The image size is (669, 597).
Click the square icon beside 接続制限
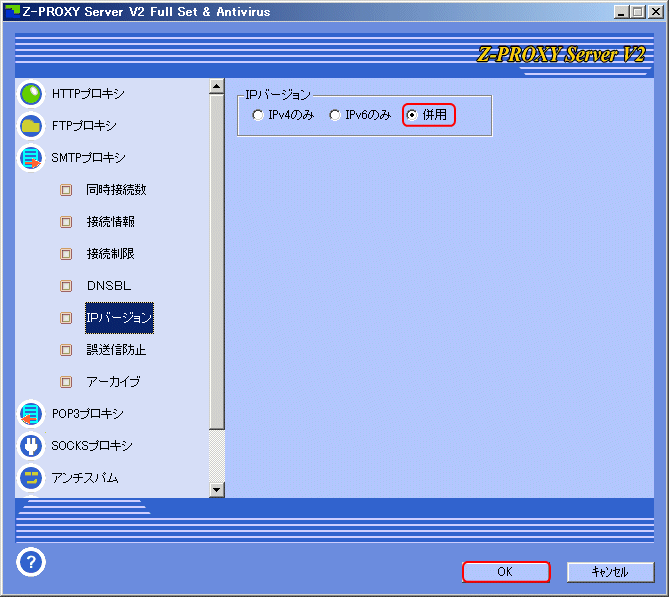pyautogui.click(x=66, y=254)
